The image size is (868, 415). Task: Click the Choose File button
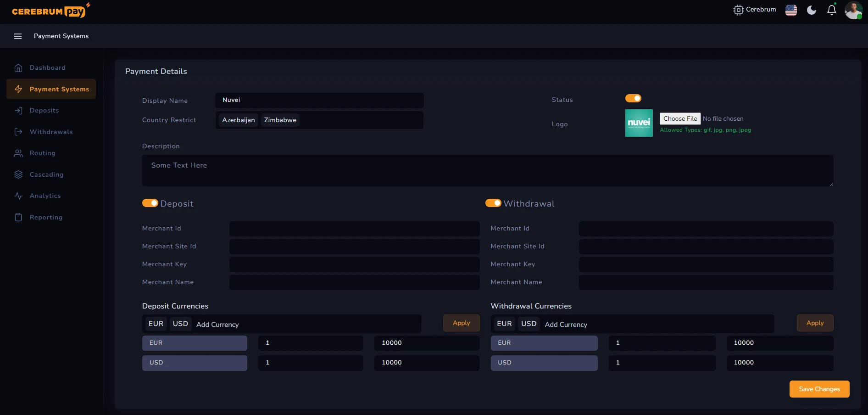click(x=680, y=118)
